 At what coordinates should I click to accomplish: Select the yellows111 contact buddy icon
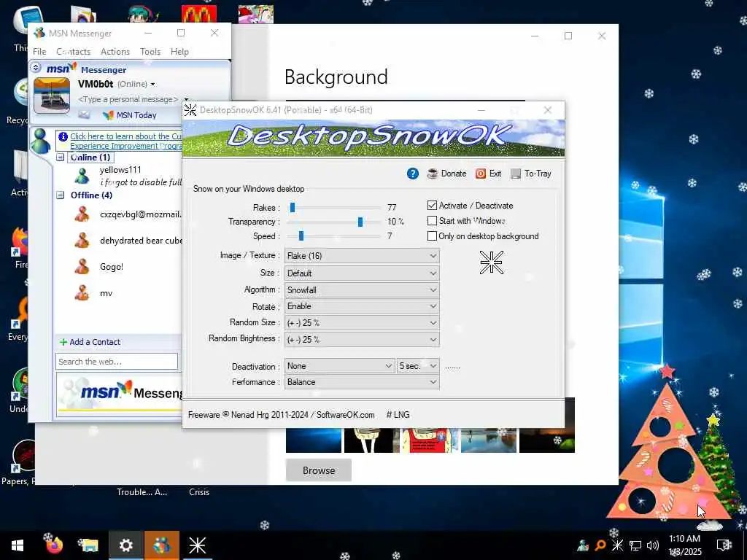pos(82,176)
